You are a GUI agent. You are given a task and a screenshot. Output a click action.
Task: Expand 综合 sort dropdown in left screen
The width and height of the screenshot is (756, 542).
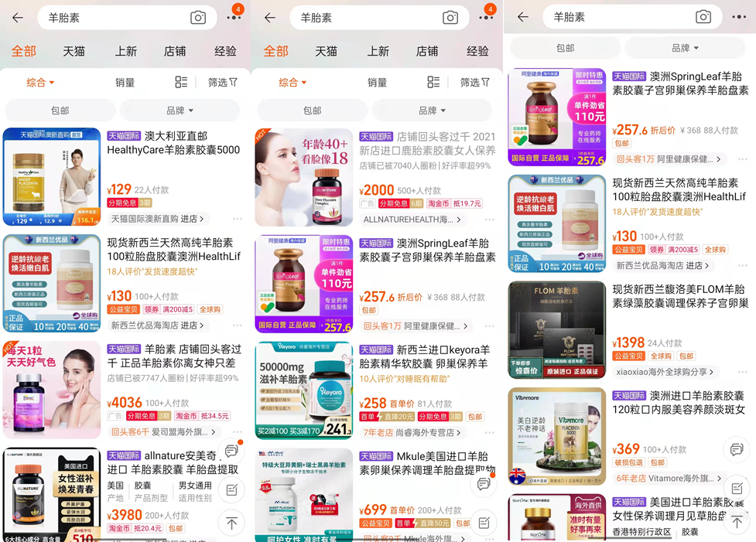click(x=40, y=83)
